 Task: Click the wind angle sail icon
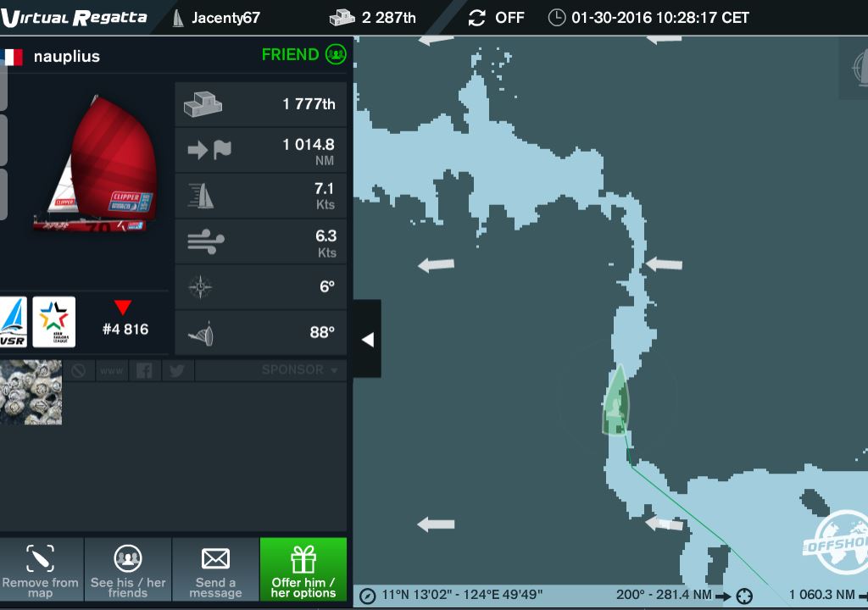pyautogui.click(x=202, y=333)
